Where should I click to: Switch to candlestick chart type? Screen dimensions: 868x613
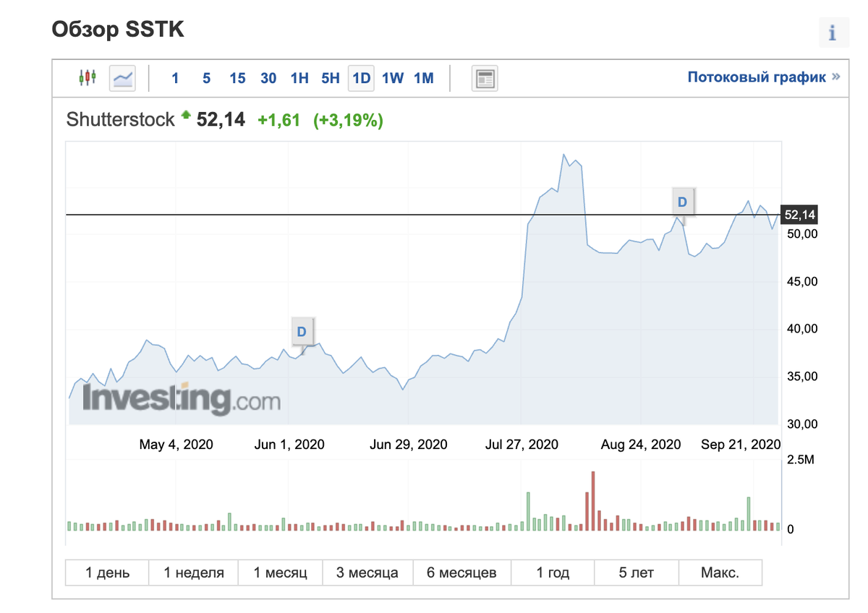click(88, 77)
